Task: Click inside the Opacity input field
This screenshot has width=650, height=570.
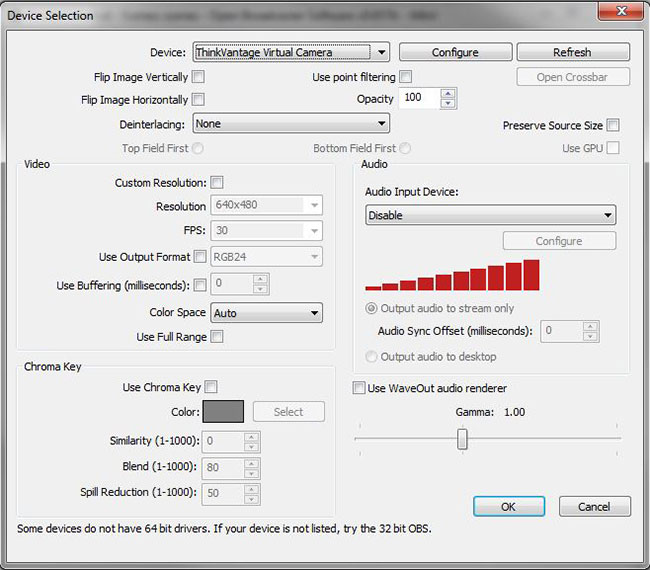Action: [418, 98]
